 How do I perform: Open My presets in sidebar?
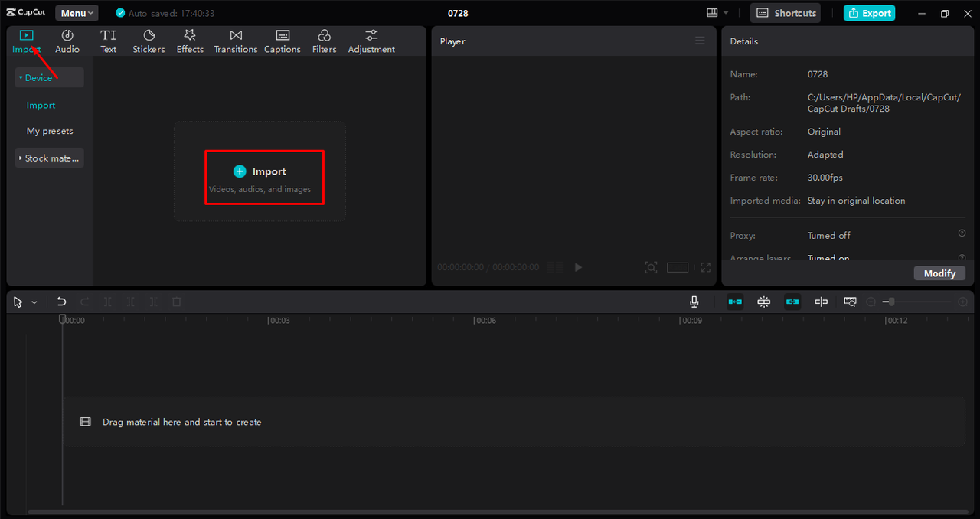(x=50, y=131)
